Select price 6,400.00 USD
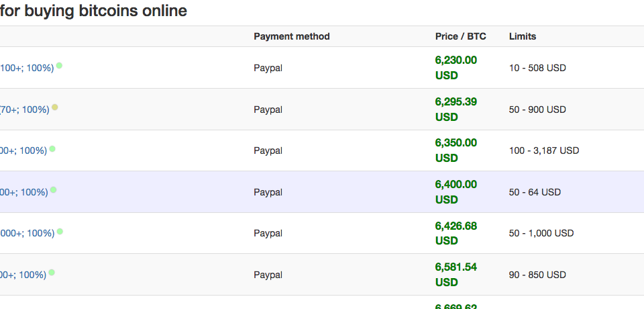 pos(456,192)
